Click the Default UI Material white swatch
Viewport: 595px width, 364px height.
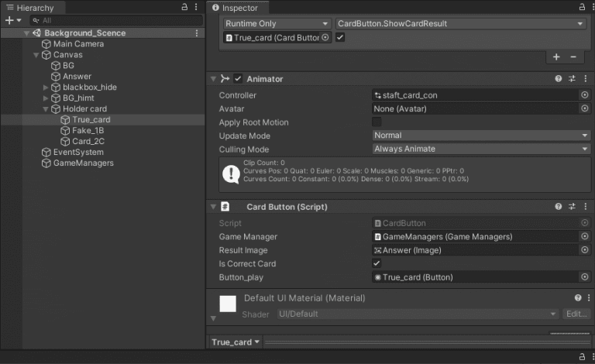[228, 304]
